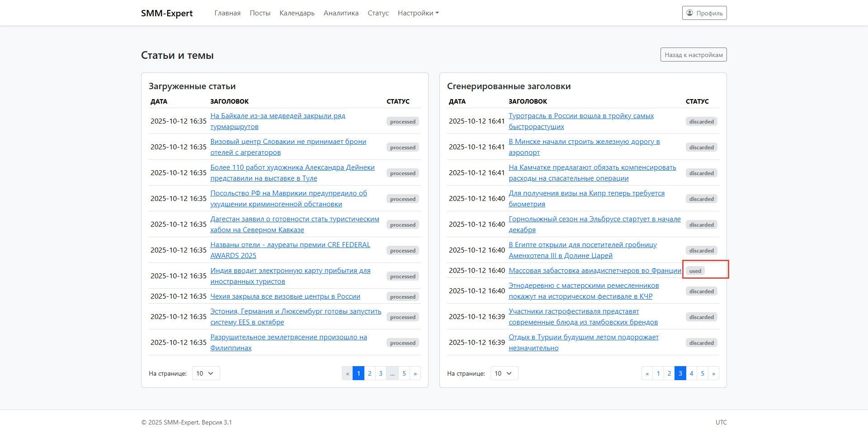This screenshot has width=868, height=434.
Task: Go to the Посты section
Action: click(x=260, y=13)
